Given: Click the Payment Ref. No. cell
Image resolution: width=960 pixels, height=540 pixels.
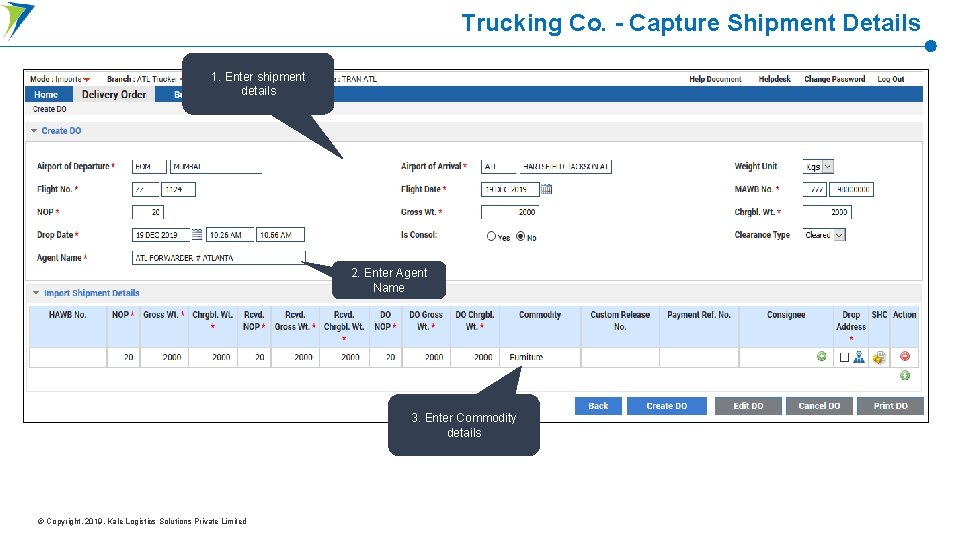Looking at the screenshot, I should pos(699,357).
